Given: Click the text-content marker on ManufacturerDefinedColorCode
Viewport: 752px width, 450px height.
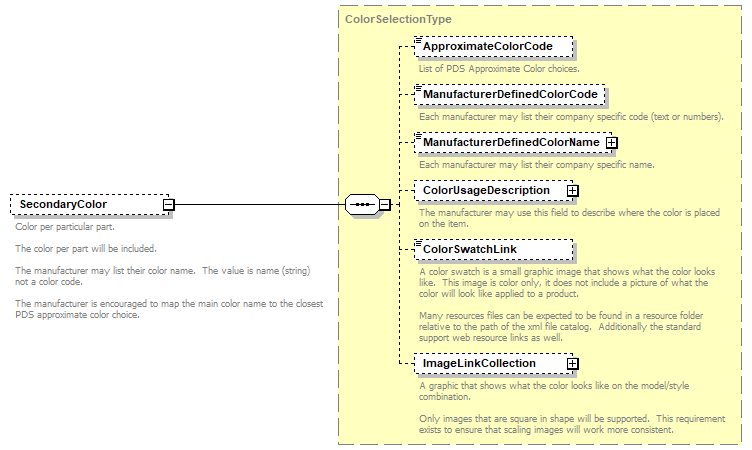Looking at the screenshot, I should click(419, 88).
